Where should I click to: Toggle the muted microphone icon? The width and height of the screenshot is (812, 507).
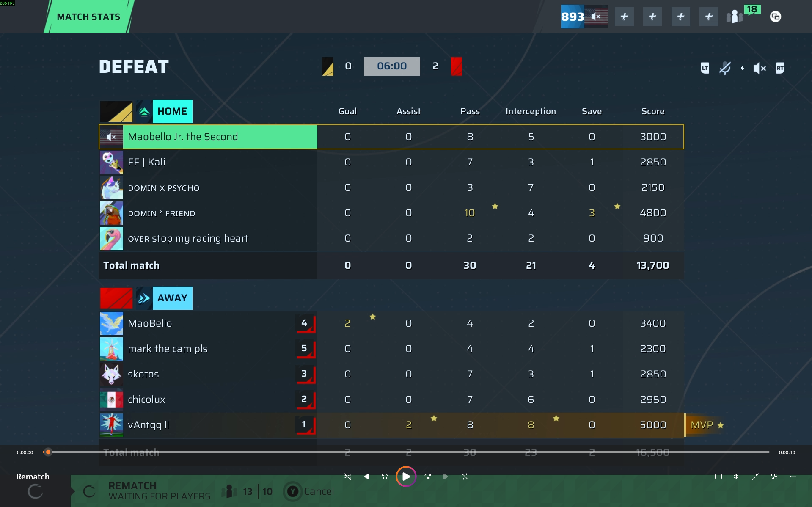pyautogui.click(x=725, y=68)
